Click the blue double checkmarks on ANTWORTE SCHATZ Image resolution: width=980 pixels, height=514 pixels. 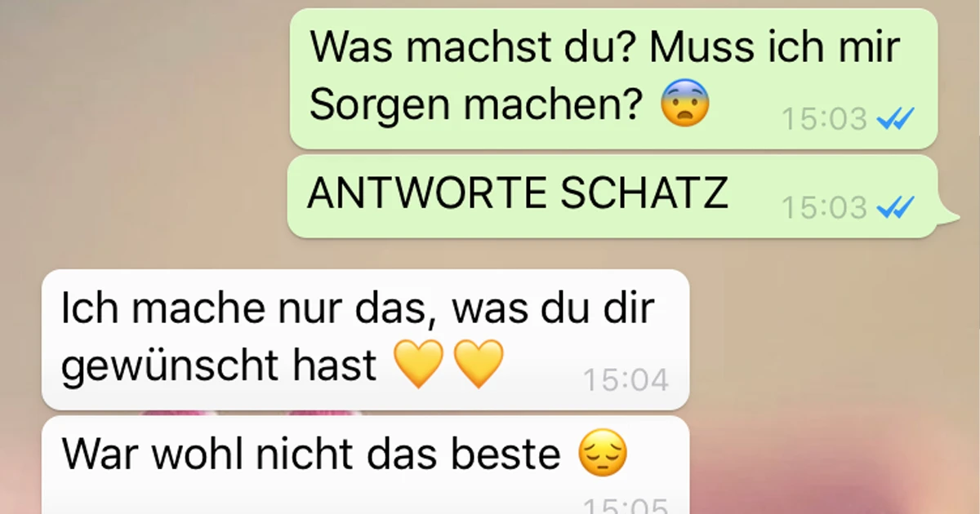point(894,207)
